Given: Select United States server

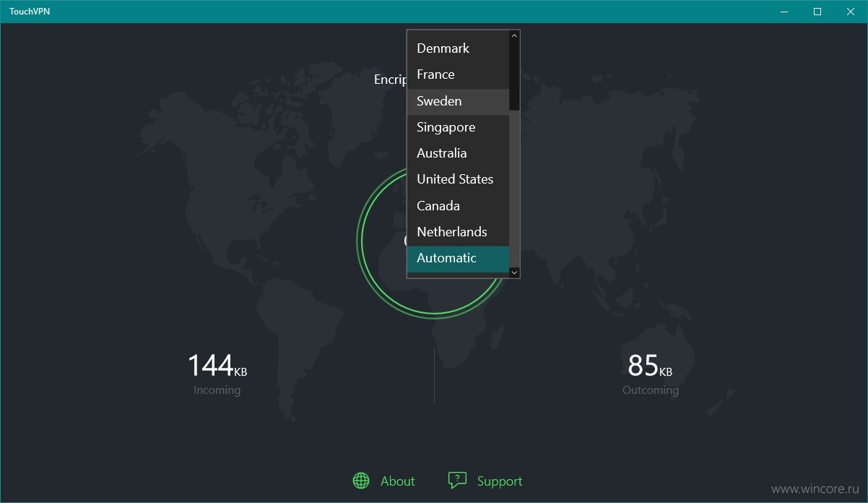Looking at the screenshot, I should click(458, 179).
